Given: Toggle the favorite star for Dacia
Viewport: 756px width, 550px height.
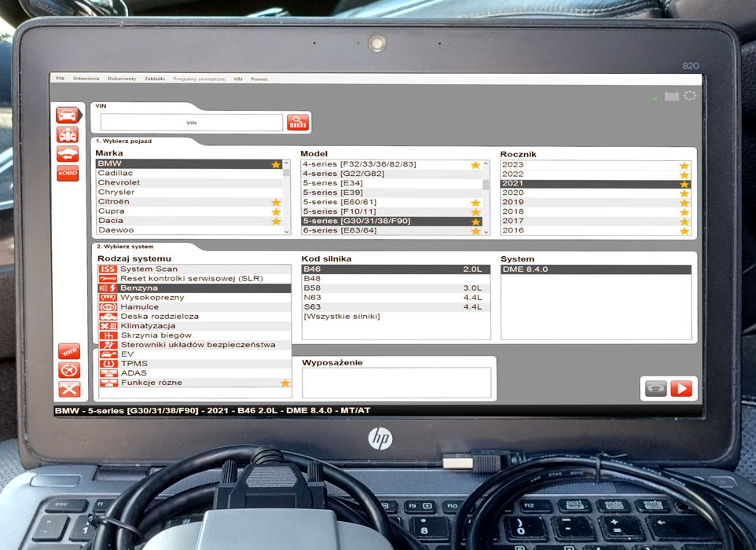Looking at the screenshot, I should (x=276, y=222).
